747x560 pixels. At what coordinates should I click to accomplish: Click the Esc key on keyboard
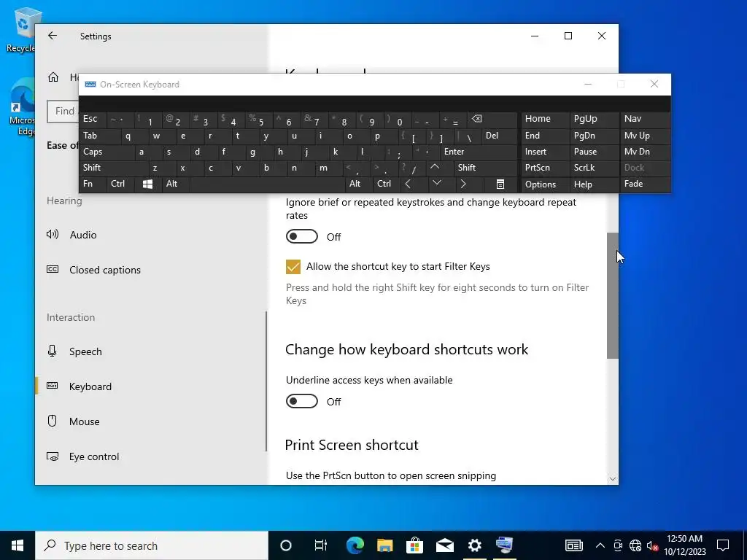[93, 119]
